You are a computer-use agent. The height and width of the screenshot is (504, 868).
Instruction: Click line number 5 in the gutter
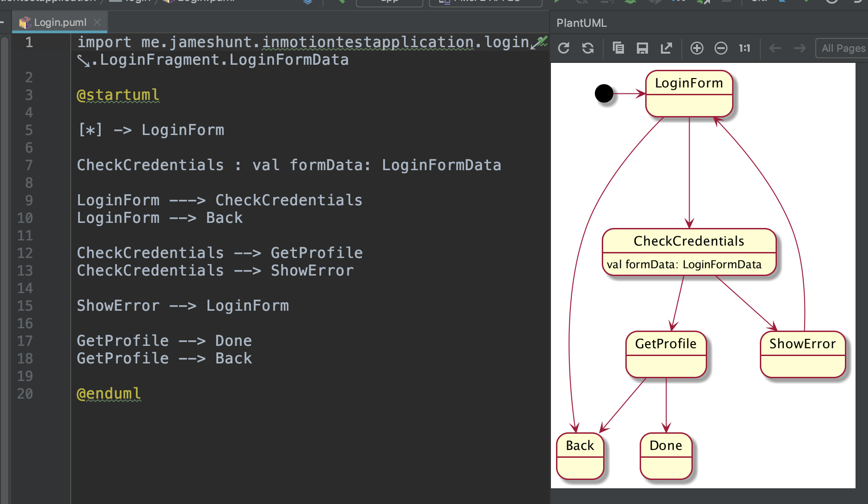pyautogui.click(x=29, y=130)
